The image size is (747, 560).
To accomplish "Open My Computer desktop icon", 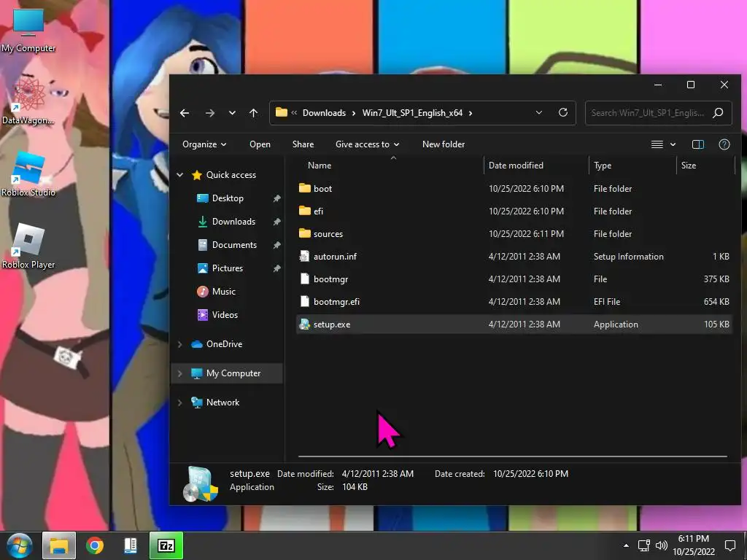I will pos(28,29).
